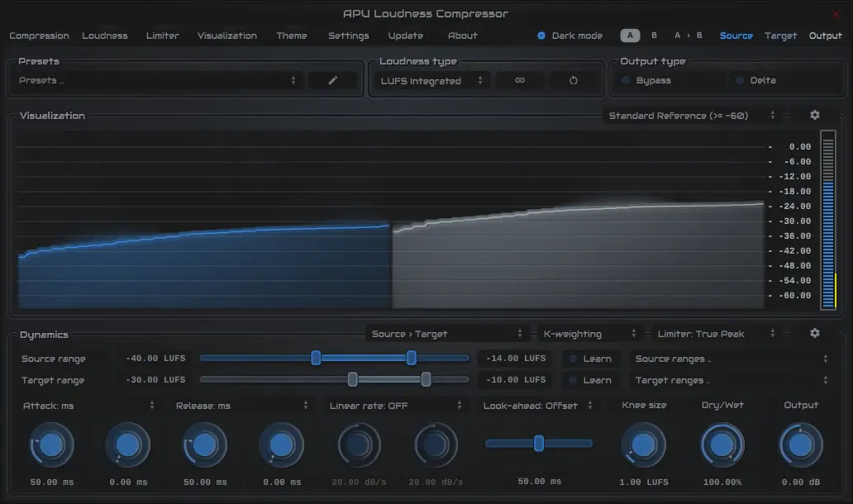Open the Target ranges dropdown
Screen dimensions: 853x504
pos(731,380)
